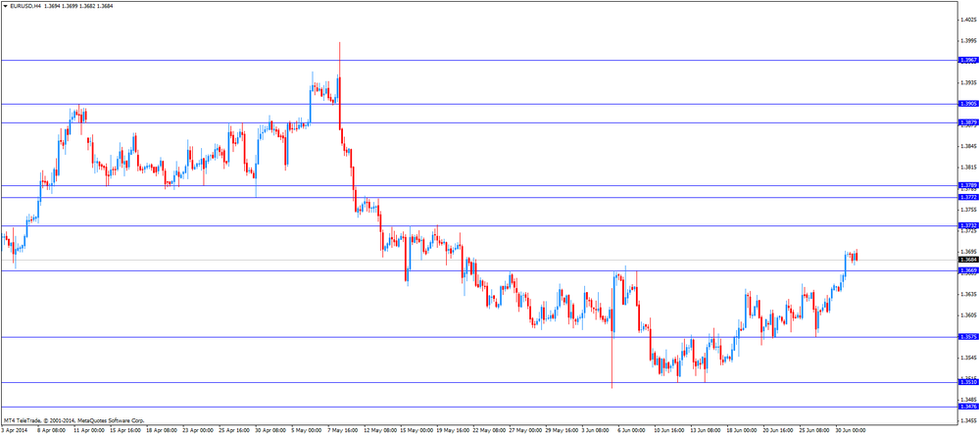The height and width of the screenshot is (435, 980).
Task: Click the 12 May 08:00 time label
Action: pos(378,430)
